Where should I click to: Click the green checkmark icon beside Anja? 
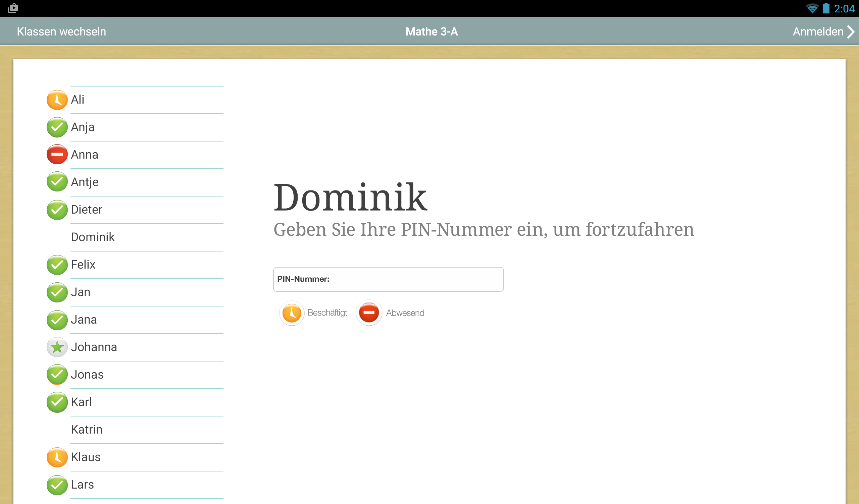(x=57, y=127)
